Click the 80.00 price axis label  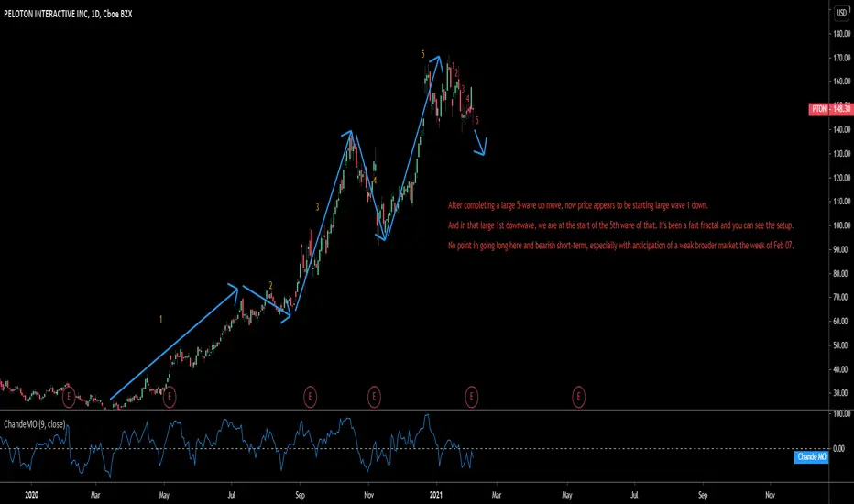pos(841,273)
